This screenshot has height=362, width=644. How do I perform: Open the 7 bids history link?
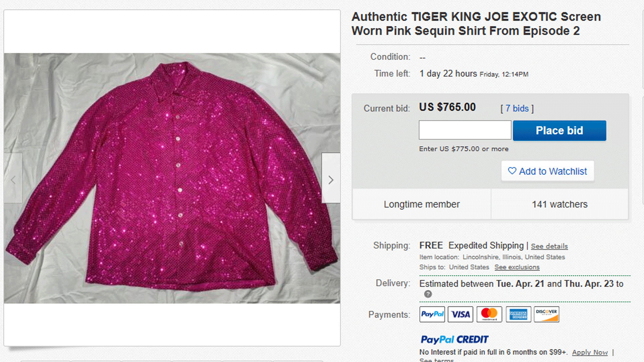pos(517,109)
